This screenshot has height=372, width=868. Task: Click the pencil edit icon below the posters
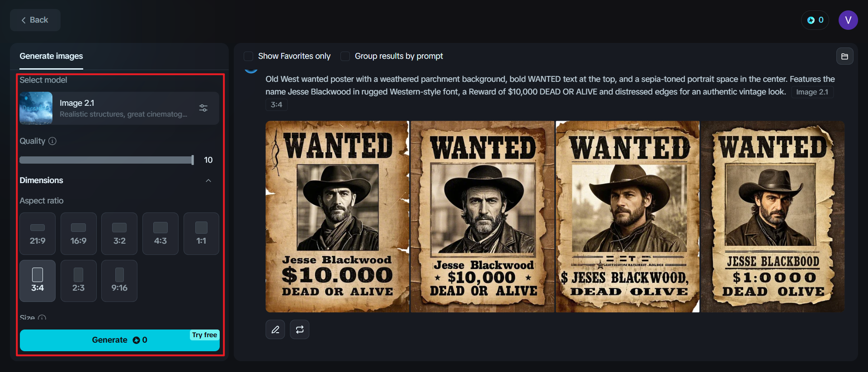pyautogui.click(x=275, y=329)
